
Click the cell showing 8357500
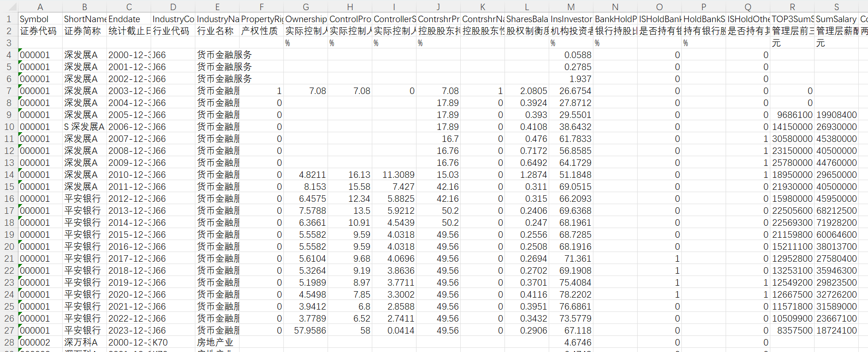(x=792, y=330)
